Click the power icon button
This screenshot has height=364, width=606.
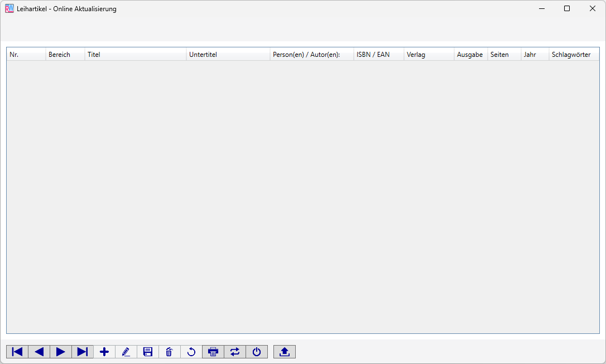[257, 352]
